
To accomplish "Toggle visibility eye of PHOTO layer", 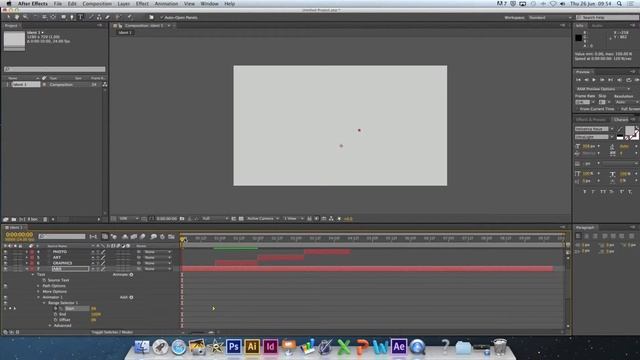I will click(5, 252).
